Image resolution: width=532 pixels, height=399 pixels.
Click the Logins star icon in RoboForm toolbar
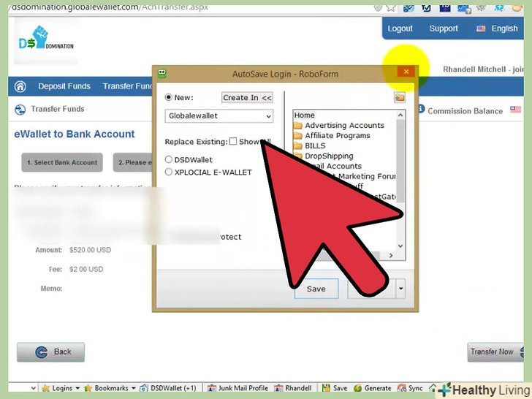[45, 388]
